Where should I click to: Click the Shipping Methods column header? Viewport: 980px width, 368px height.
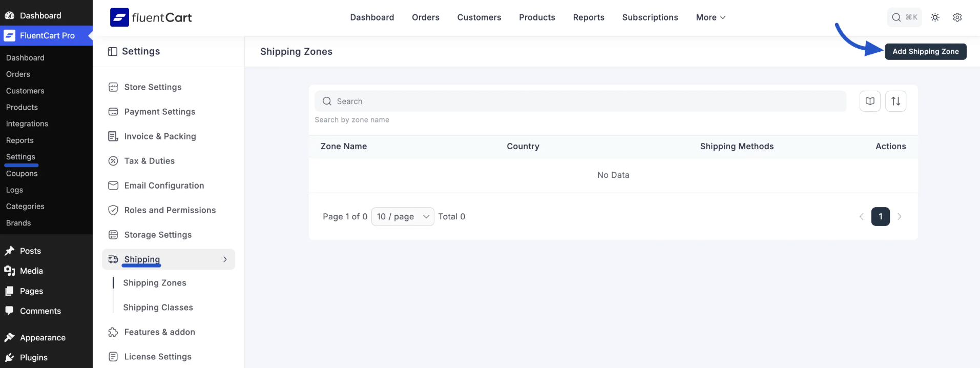tap(737, 146)
